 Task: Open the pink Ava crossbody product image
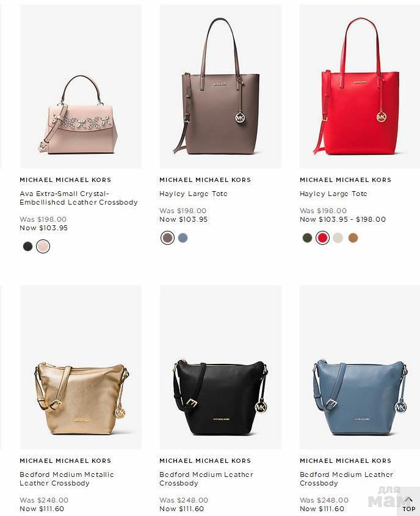click(x=81, y=87)
